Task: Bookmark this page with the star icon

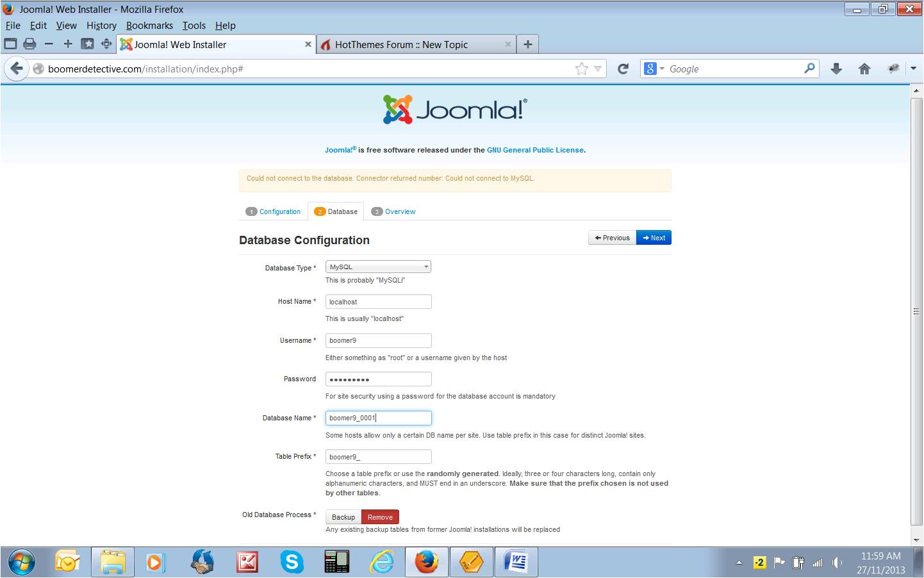Action: click(581, 69)
